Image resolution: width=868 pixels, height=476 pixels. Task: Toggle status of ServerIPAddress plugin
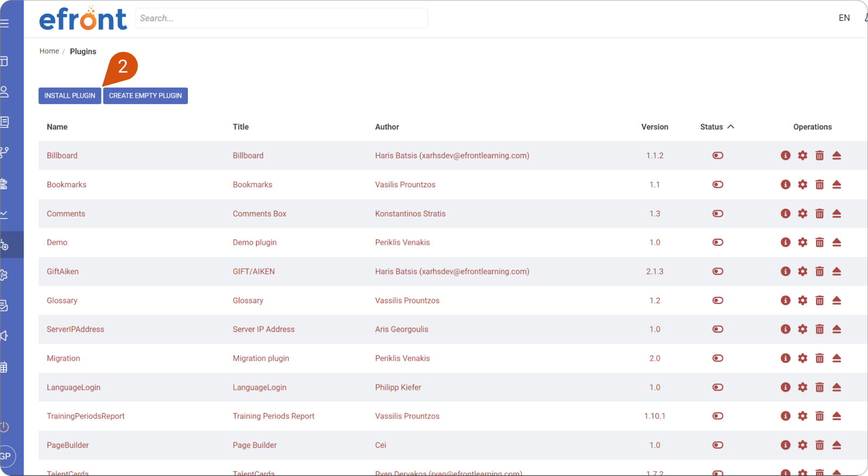click(x=718, y=329)
